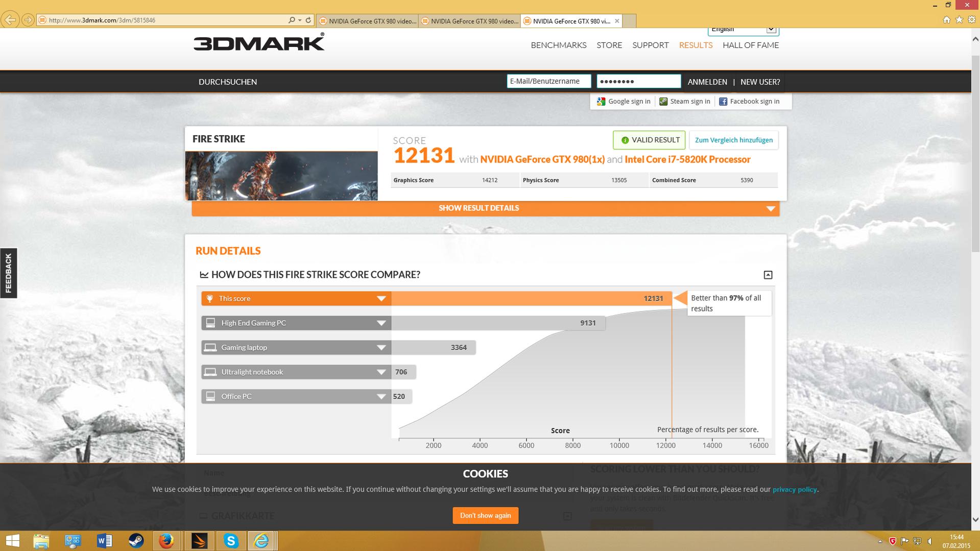980x551 pixels.
Task: Click the Facebook sign in icon
Action: pyautogui.click(x=723, y=102)
